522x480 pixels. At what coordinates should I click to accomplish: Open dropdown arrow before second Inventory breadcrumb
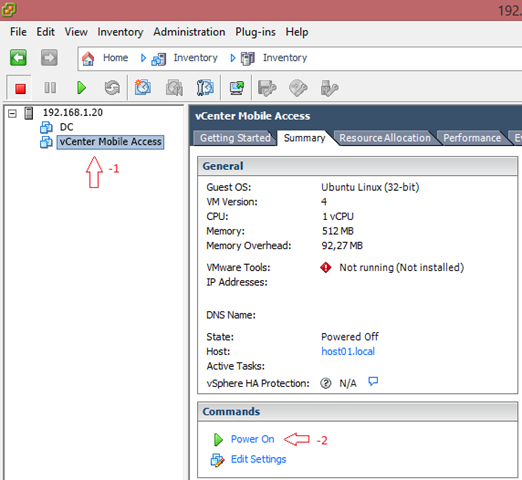click(x=233, y=58)
